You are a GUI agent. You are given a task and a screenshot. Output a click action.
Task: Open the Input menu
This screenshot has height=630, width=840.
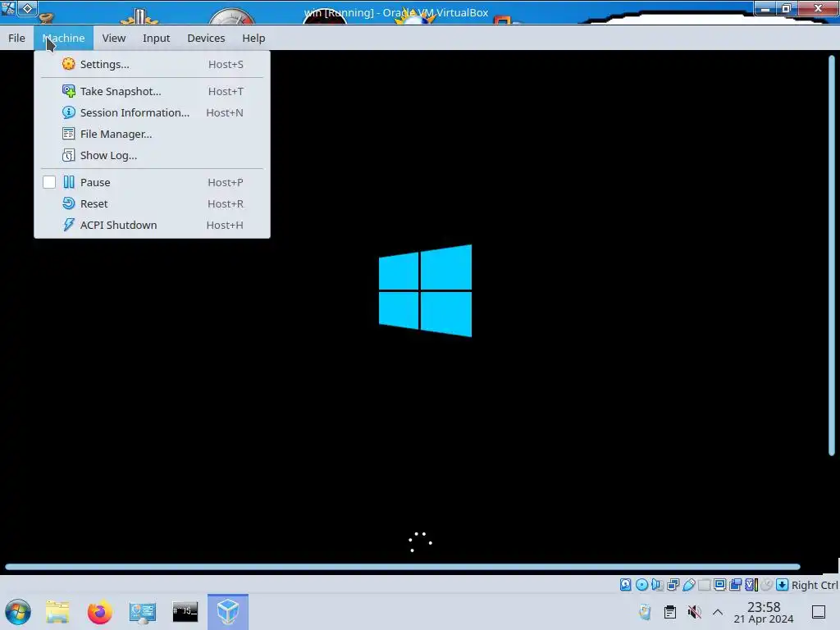(156, 38)
